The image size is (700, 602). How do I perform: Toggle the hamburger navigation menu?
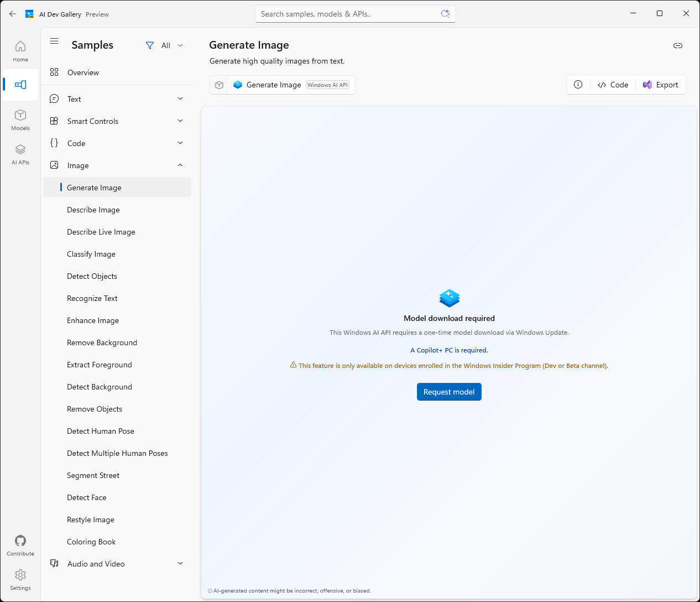coord(54,41)
